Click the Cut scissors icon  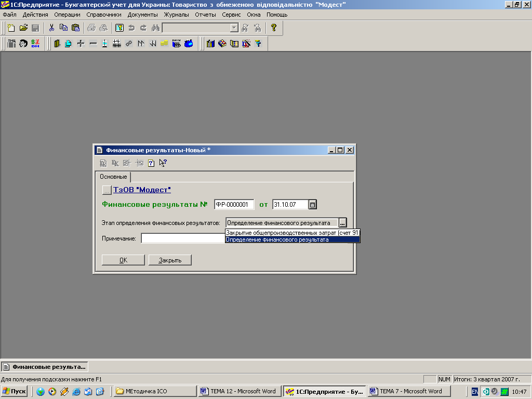coord(51,28)
